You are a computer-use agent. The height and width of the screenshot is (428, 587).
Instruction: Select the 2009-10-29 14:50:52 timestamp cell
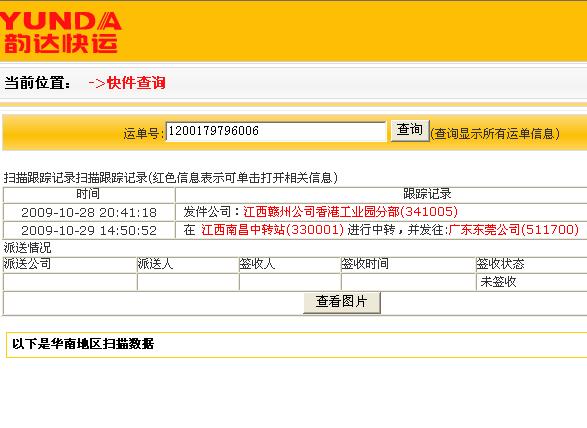click(x=89, y=230)
